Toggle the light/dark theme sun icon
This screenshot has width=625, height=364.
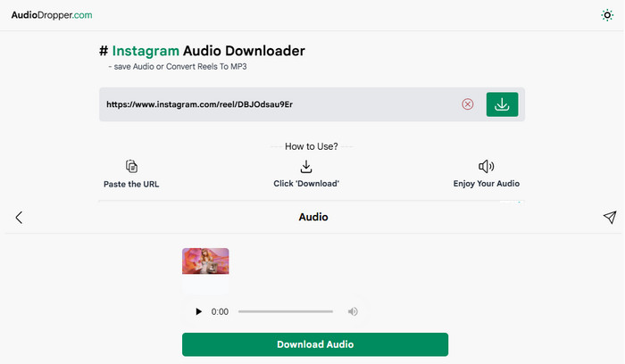click(x=606, y=15)
